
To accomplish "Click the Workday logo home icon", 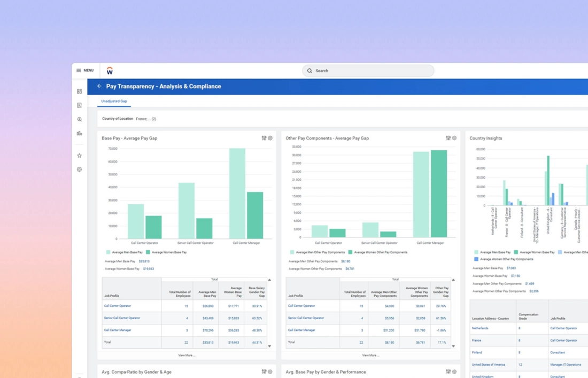I will [x=110, y=71].
